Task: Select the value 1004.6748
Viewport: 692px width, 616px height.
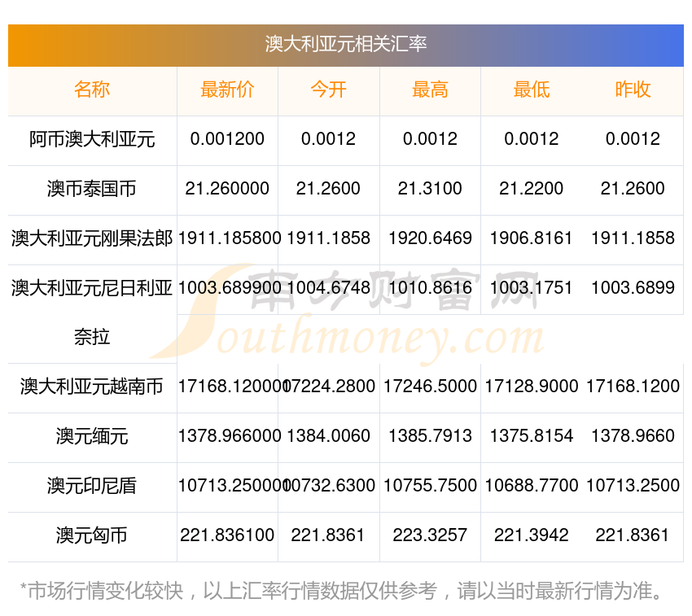Action: click(x=329, y=288)
